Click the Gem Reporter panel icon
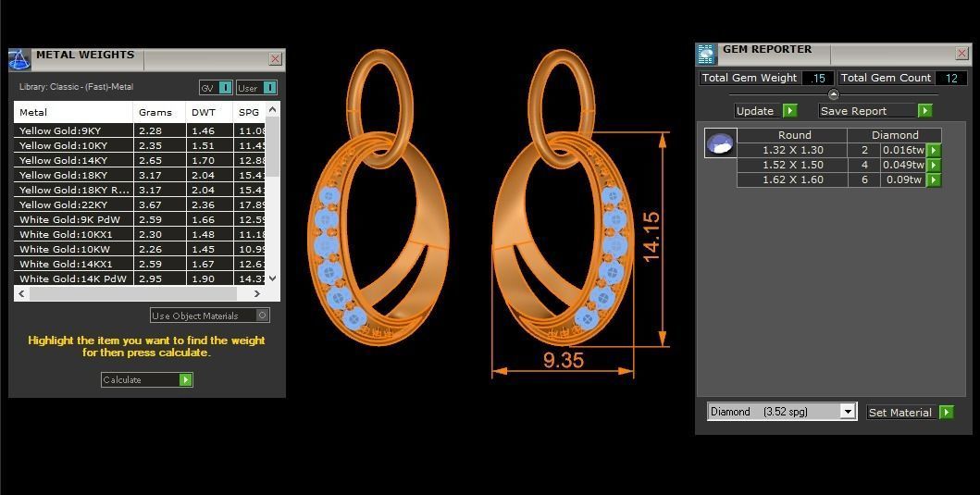Image resolution: width=980 pixels, height=495 pixels. point(706,55)
